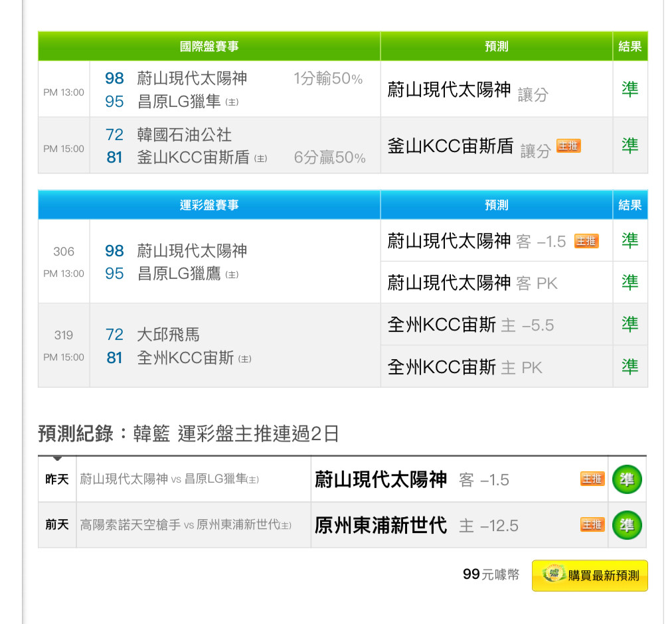Screen dimensions: 672x624
Task: Click the 1分輸50% odds text
Action: 328,78
